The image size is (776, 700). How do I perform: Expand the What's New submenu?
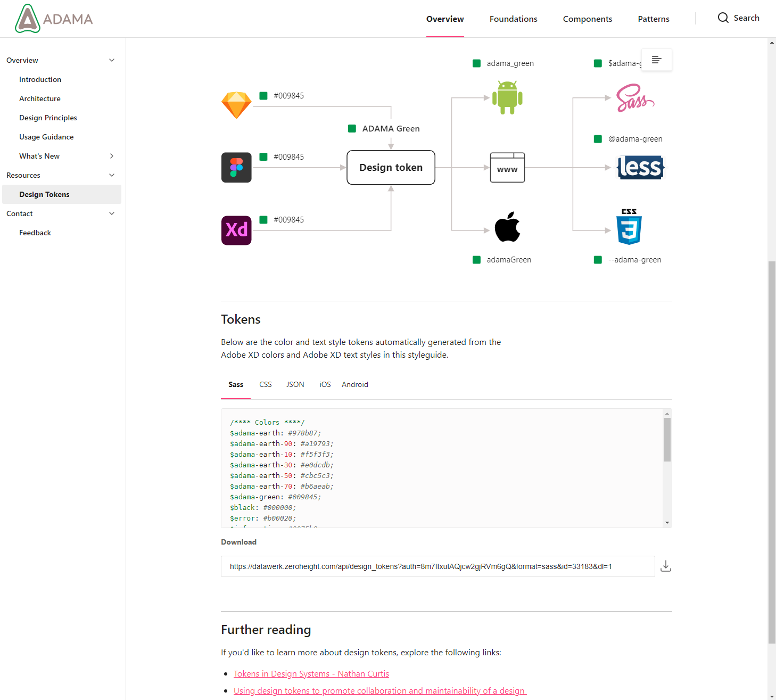[112, 156]
